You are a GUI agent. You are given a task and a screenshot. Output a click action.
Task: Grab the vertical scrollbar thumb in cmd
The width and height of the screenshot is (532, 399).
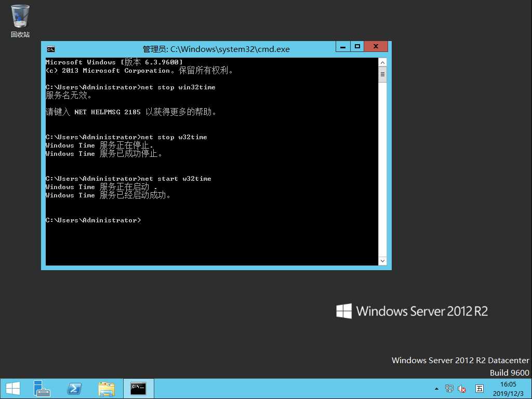point(382,75)
